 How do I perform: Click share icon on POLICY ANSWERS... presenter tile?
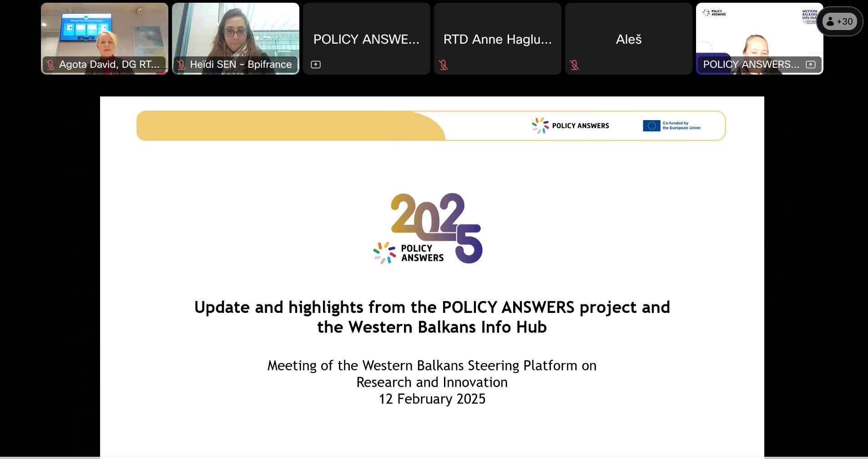coord(811,65)
